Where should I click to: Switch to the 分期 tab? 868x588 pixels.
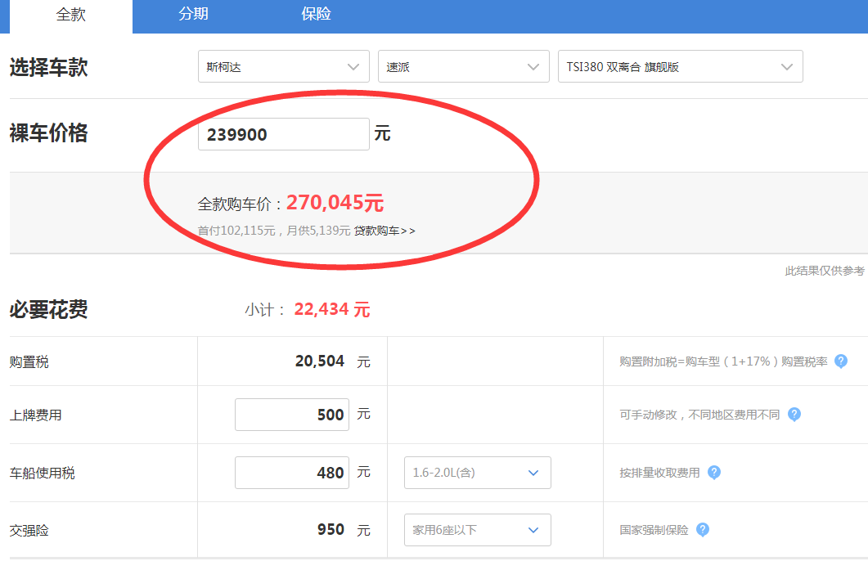[x=193, y=15]
